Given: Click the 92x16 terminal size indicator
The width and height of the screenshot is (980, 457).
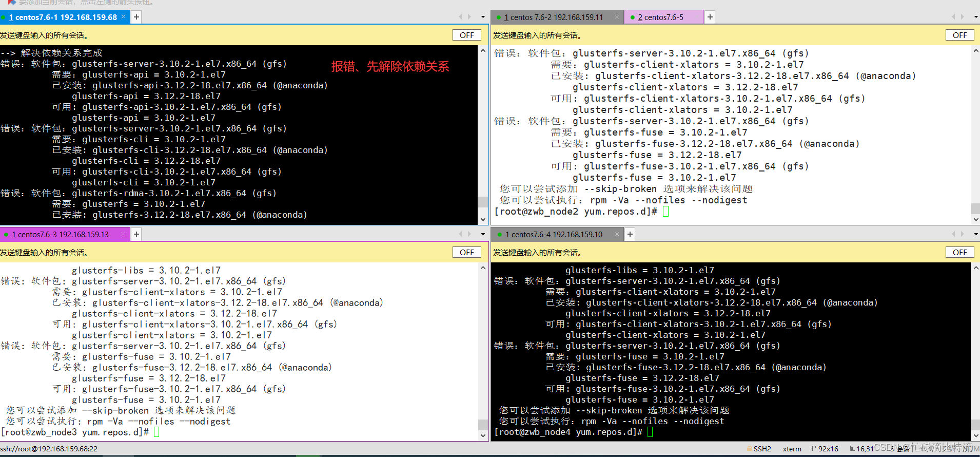Looking at the screenshot, I should [825, 449].
